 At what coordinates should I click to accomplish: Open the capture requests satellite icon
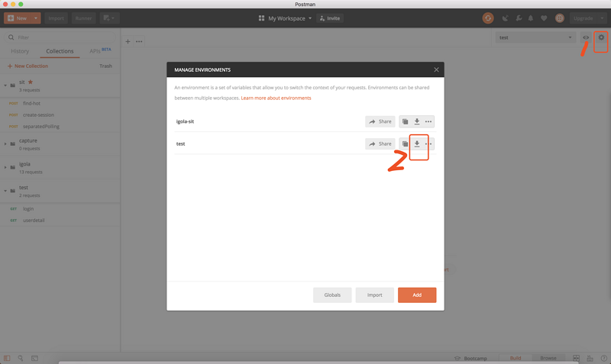(x=506, y=18)
